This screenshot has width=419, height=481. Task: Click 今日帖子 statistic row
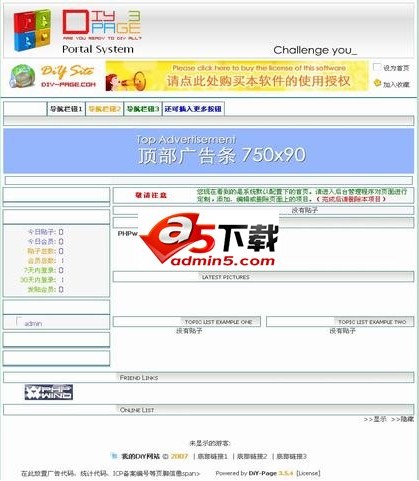click(45, 232)
